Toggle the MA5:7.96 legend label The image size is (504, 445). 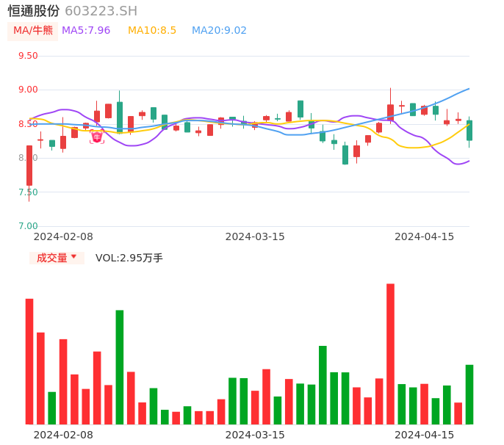[x=86, y=31]
